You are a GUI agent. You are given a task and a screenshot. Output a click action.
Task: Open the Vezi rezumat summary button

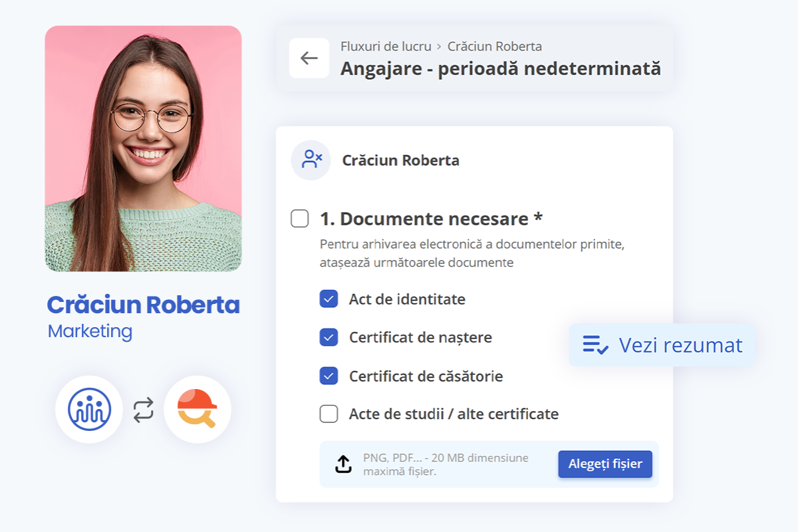(662, 345)
